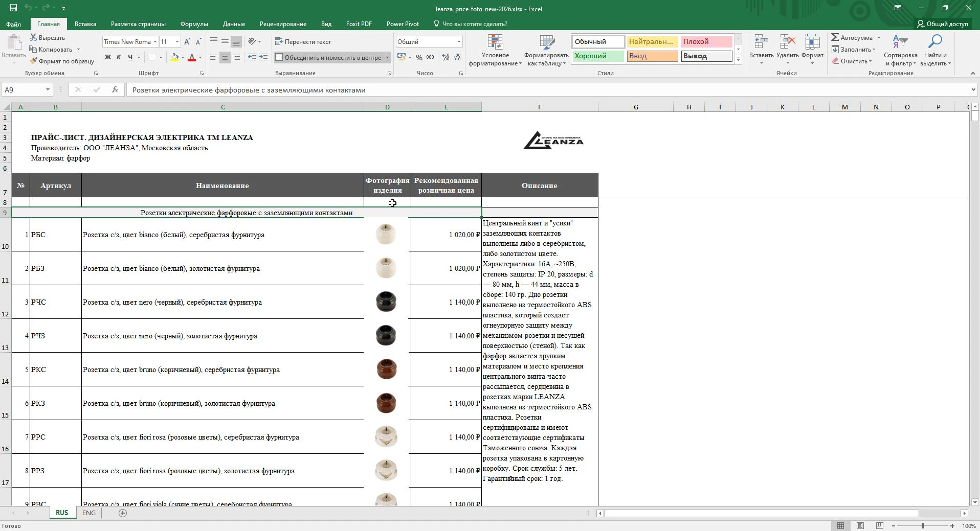Open Сортировка и фильтр menu
Screen dimensions: 980x531
pos(900,50)
